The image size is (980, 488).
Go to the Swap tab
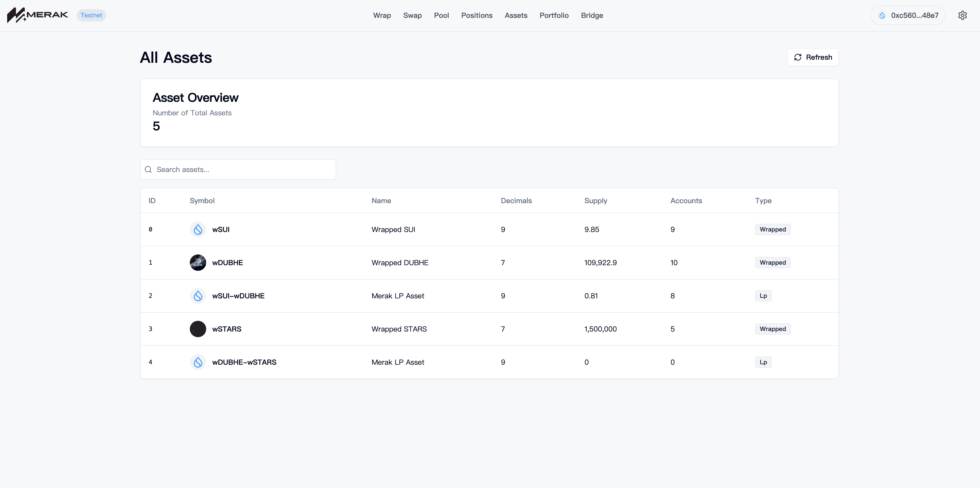point(412,15)
